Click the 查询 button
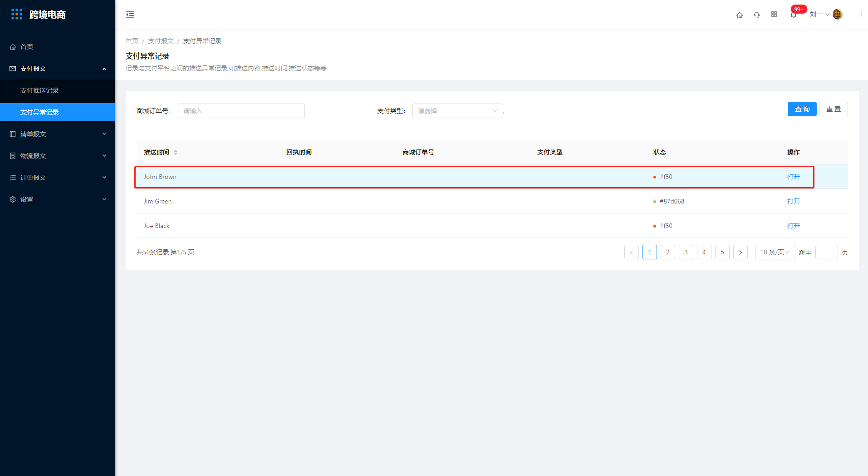Image resolution: width=868 pixels, height=476 pixels. [802, 109]
